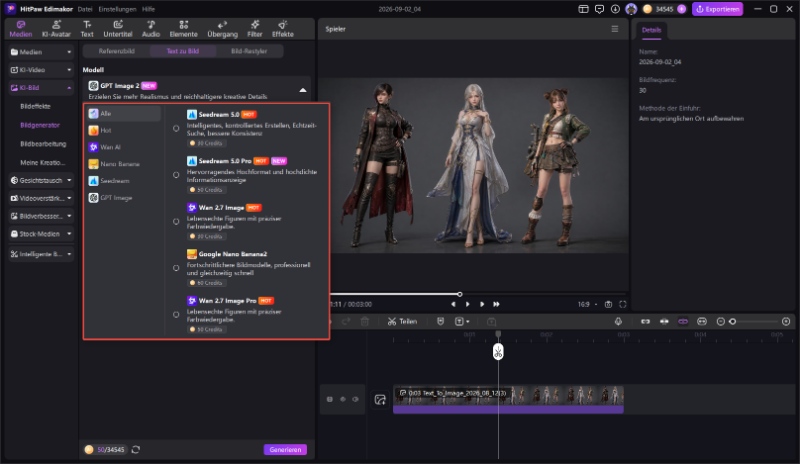Switch to the Referenzbild tab
The width and height of the screenshot is (800, 464).
pos(116,51)
